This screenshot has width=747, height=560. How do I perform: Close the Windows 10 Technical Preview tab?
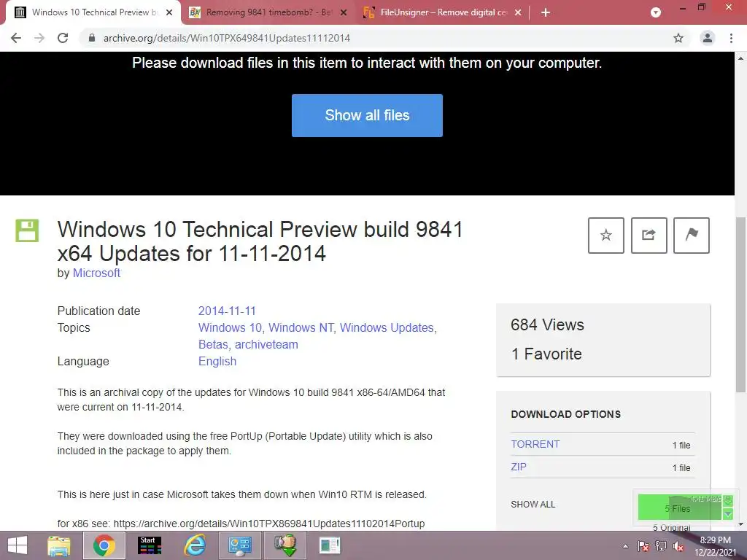click(169, 12)
